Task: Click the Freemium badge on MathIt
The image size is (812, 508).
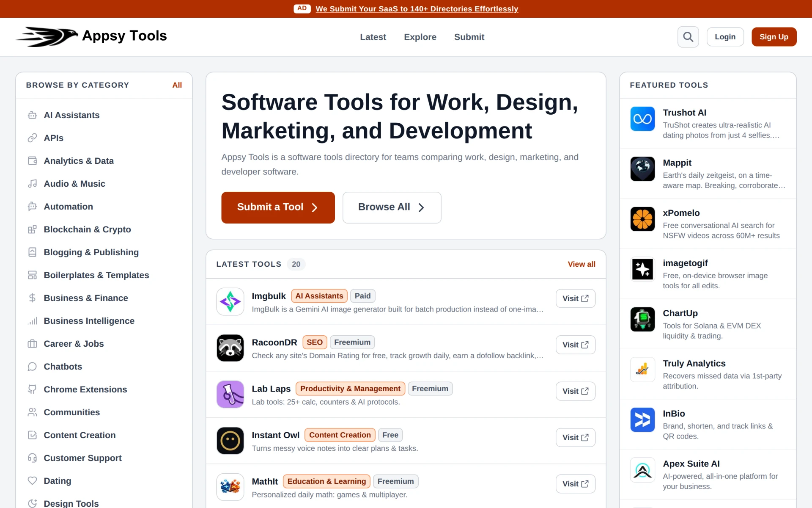Action: point(396,481)
